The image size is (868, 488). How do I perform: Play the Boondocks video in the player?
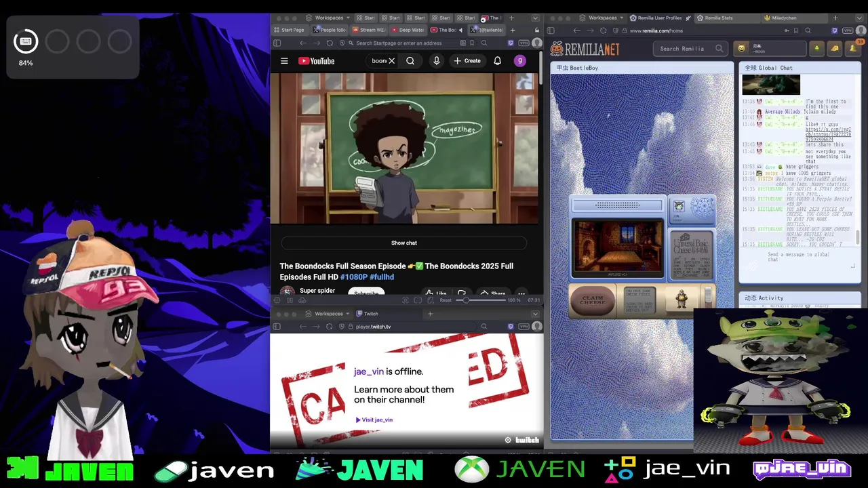click(x=405, y=148)
